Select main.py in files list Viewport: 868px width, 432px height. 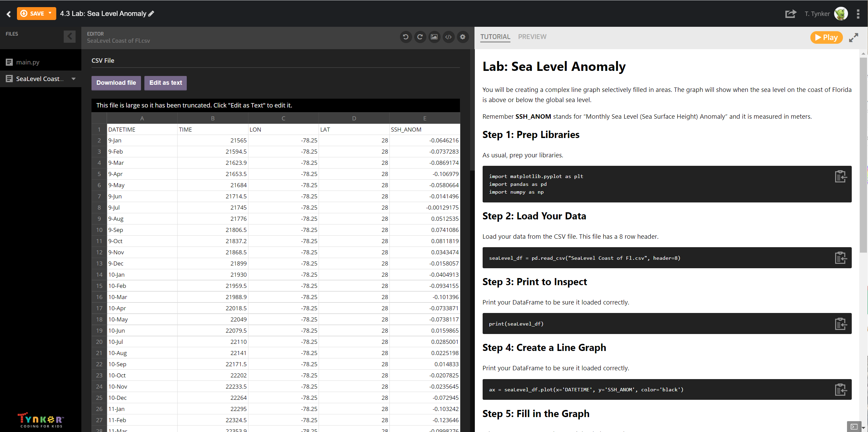pyautogui.click(x=41, y=62)
